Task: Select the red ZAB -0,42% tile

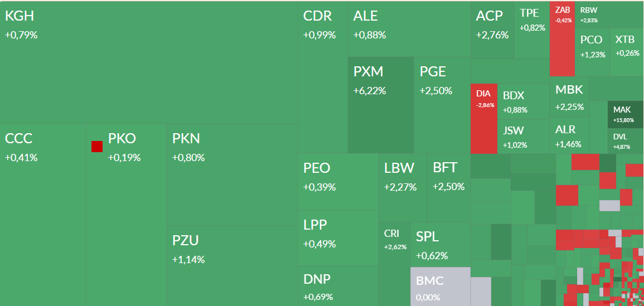Action: (562, 39)
